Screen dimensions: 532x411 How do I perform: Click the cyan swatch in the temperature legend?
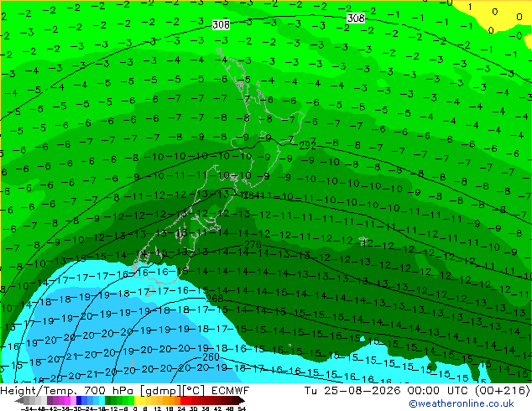[x=102, y=401]
